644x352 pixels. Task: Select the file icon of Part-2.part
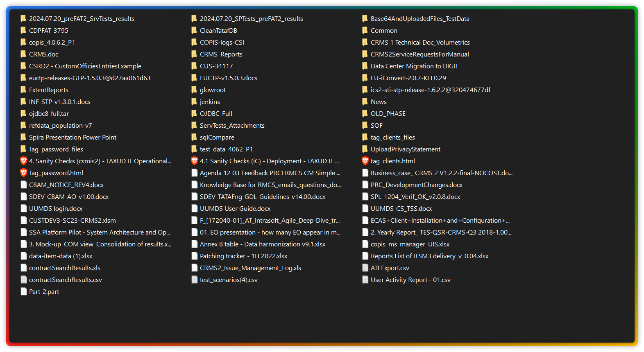coord(23,291)
